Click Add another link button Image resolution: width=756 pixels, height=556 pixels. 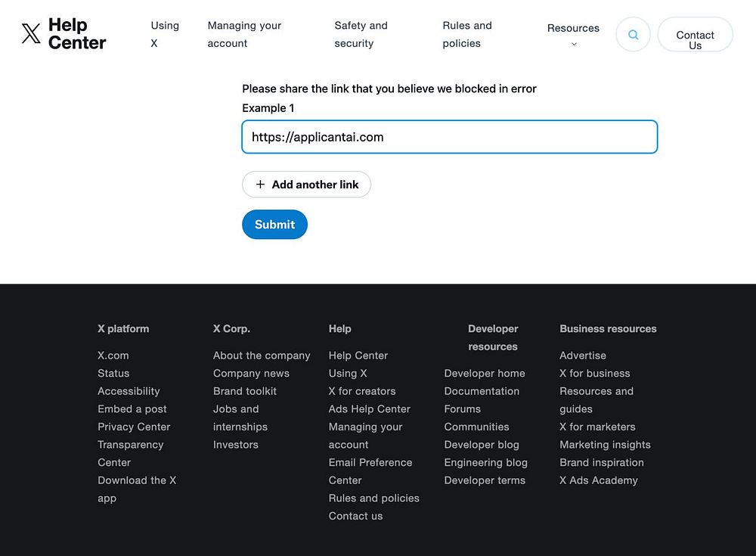[314, 185]
